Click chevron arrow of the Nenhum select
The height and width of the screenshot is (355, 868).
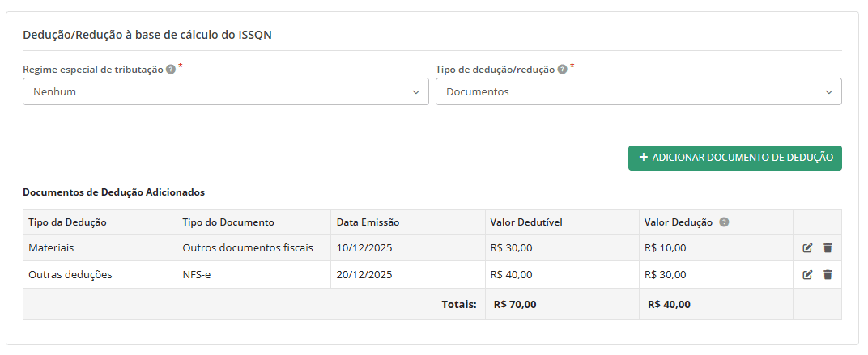pyautogui.click(x=416, y=92)
